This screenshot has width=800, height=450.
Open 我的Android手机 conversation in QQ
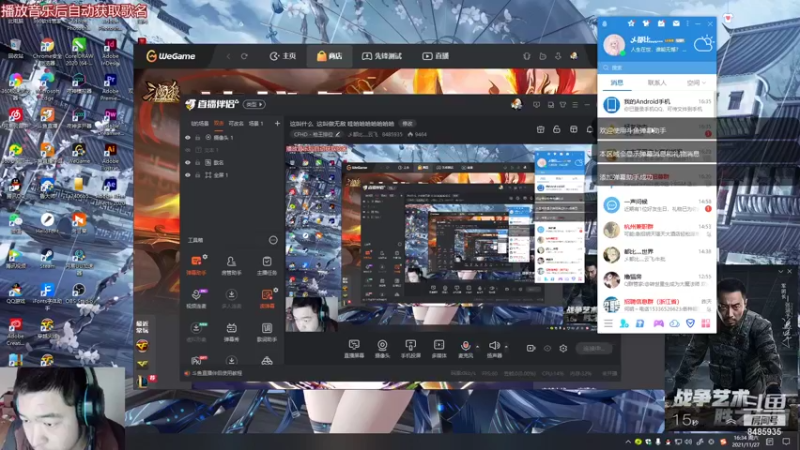657,105
